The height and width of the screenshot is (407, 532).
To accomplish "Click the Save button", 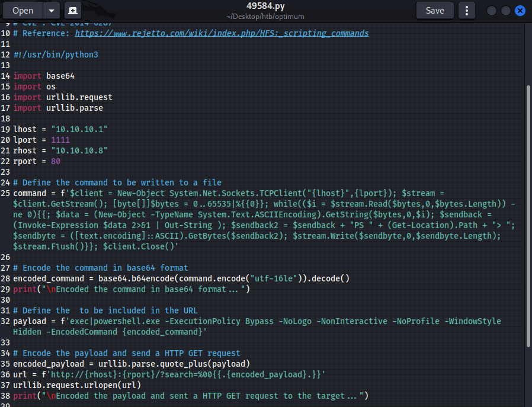I will tap(435, 11).
